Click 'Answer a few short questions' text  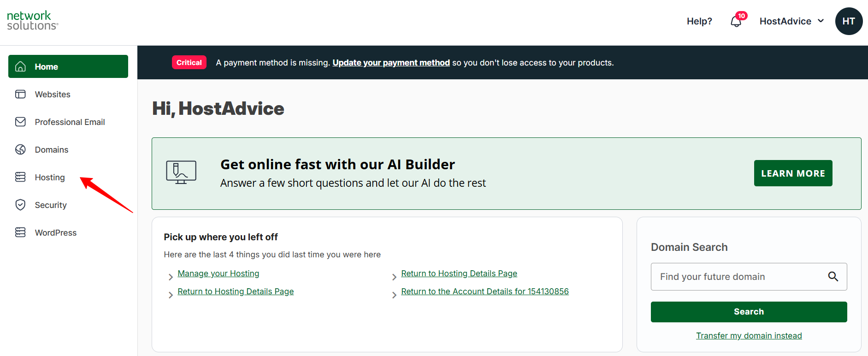353,183
